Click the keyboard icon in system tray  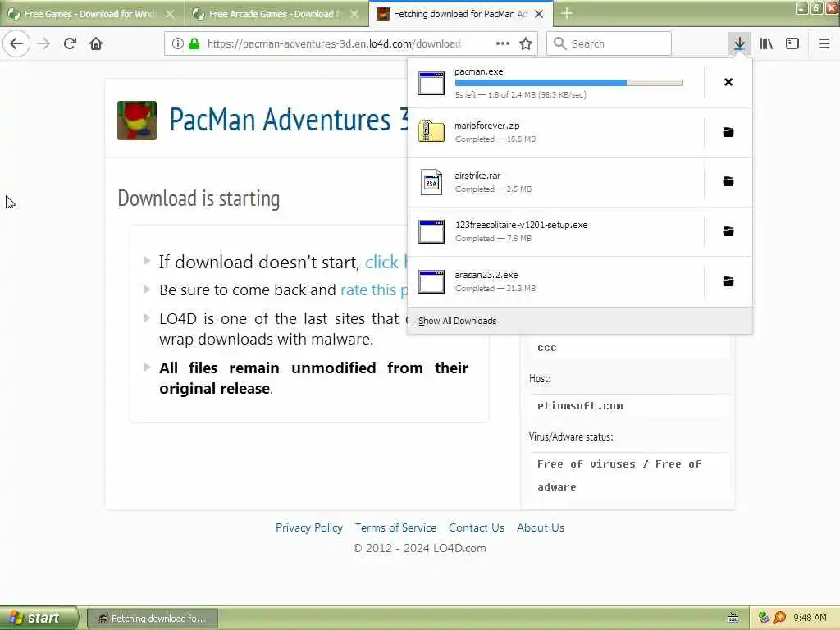point(733,619)
